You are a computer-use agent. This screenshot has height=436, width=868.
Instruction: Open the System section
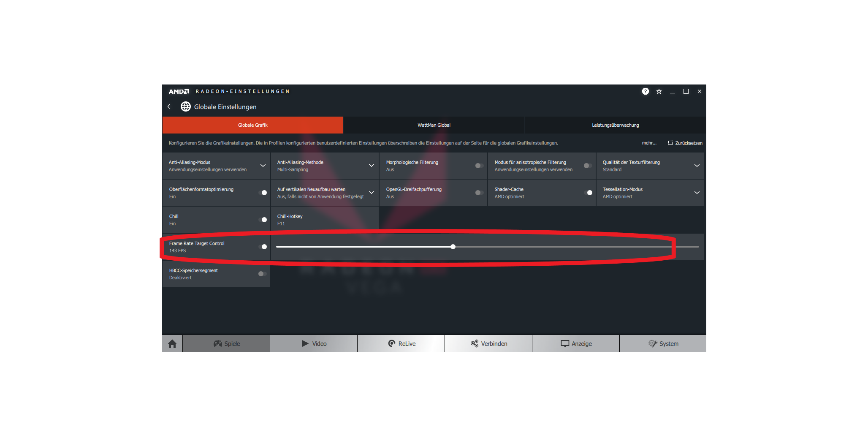663,343
